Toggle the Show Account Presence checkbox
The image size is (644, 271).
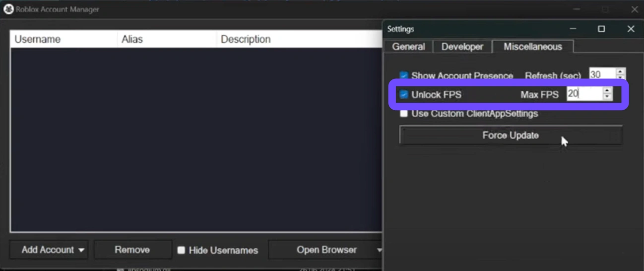(x=404, y=75)
